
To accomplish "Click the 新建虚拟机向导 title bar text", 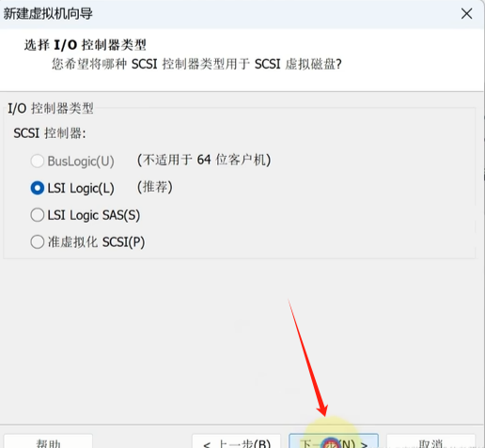I will (48, 14).
